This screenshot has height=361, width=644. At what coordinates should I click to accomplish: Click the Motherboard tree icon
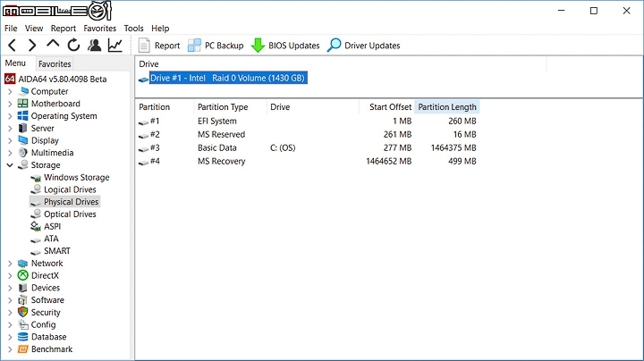[x=23, y=104]
